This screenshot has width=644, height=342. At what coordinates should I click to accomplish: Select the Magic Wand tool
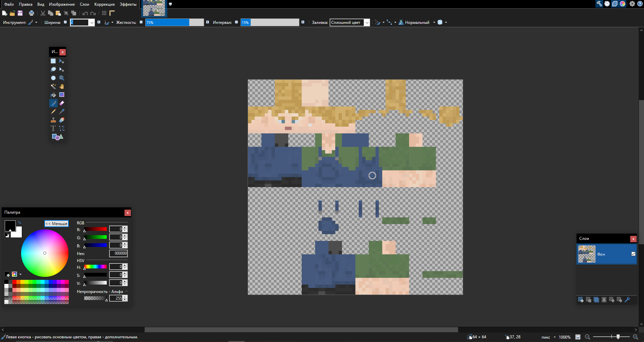coord(53,86)
